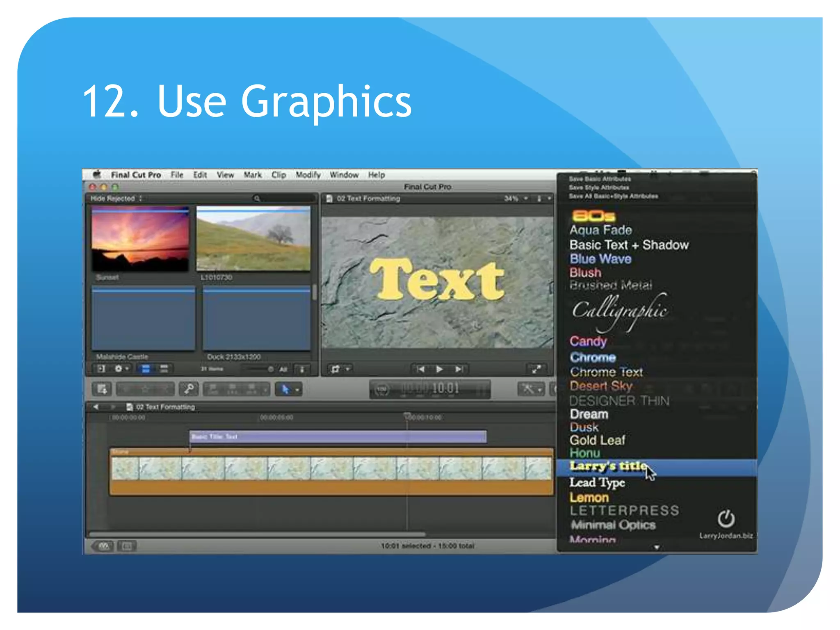This screenshot has height=630, width=840.
Task: Switch browser to filmstrip view
Action: coord(146,369)
